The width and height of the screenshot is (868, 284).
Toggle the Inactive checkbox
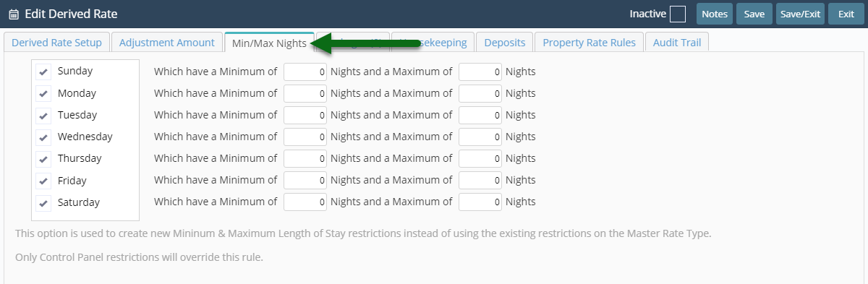678,14
